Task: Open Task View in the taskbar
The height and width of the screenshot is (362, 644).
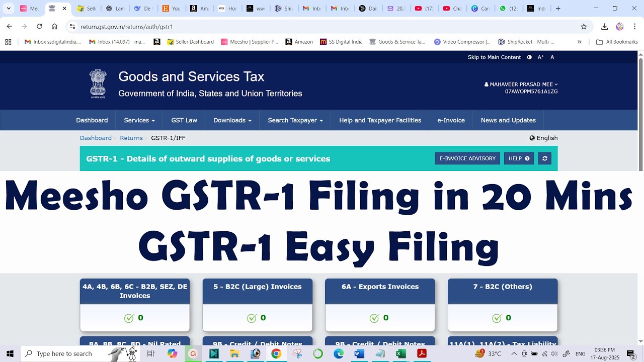Action: coord(150,354)
